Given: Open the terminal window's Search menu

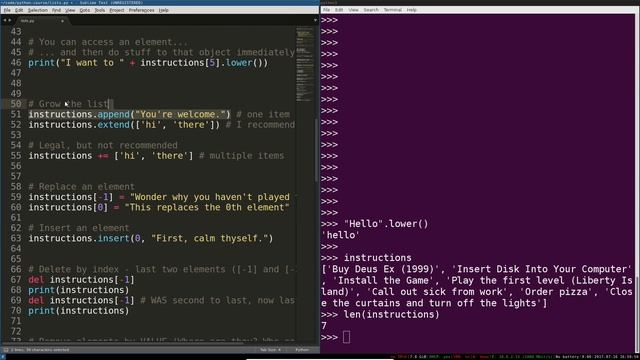Looking at the screenshot, I should click(x=371, y=10).
